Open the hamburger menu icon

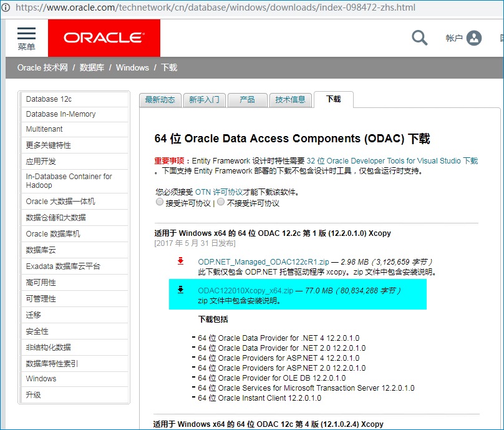pyautogui.click(x=26, y=34)
